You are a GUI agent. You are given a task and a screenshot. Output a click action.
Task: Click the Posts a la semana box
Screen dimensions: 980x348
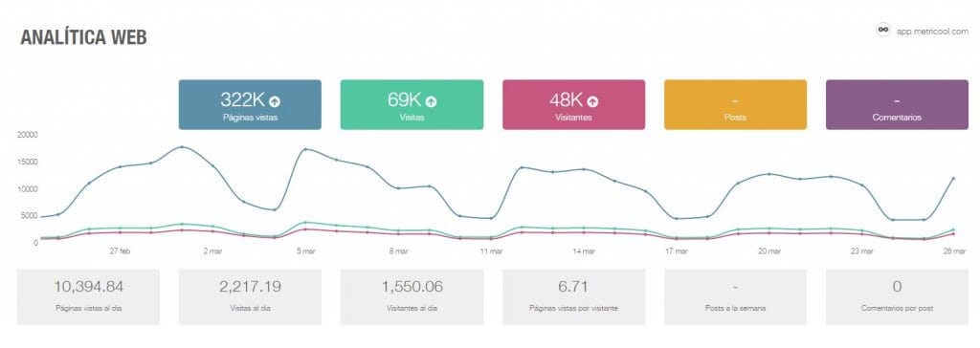click(736, 297)
